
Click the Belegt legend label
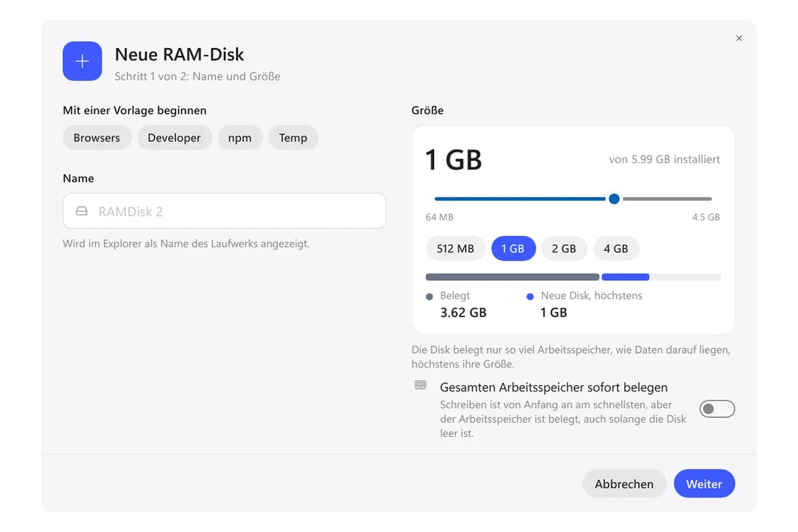coord(455,296)
